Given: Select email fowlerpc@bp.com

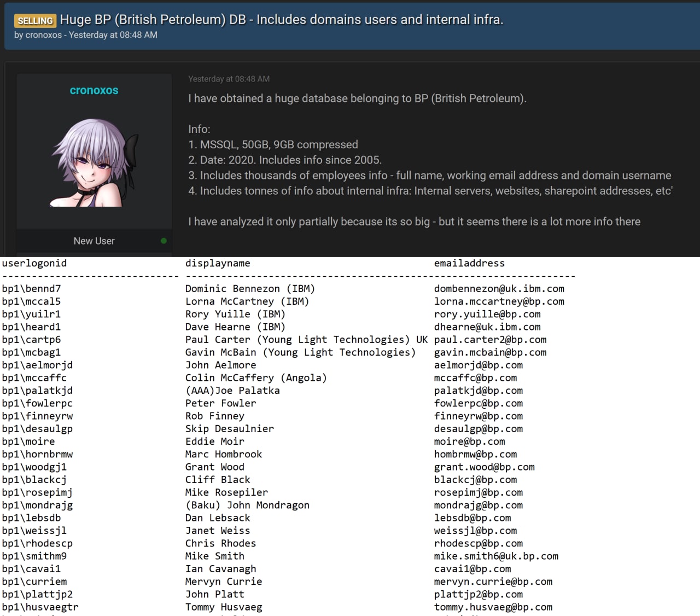Looking at the screenshot, I should 479,403.
